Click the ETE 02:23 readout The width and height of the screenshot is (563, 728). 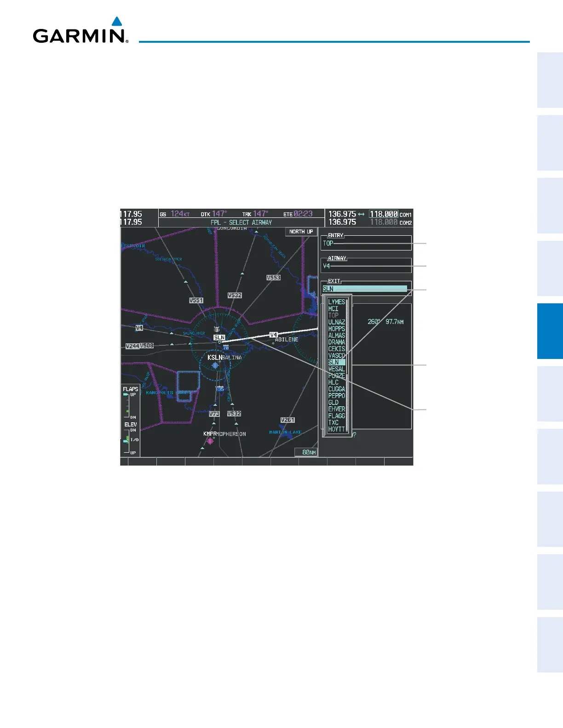pos(298,214)
